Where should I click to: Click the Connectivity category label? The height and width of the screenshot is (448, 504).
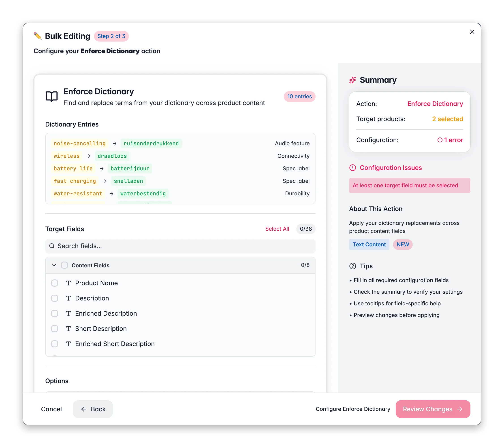293,156
